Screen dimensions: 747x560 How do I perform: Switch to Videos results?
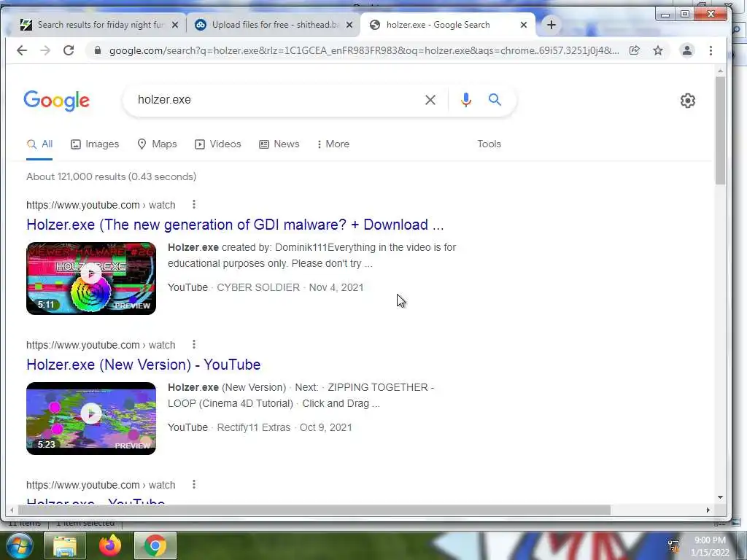coord(217,144)
